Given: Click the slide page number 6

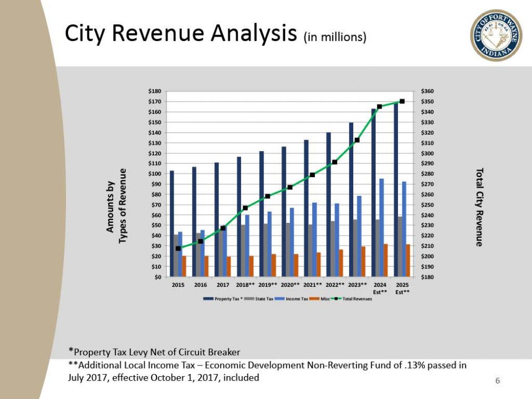Looking at the screenshot, I should pyautogui.click(x=497, y=381).
